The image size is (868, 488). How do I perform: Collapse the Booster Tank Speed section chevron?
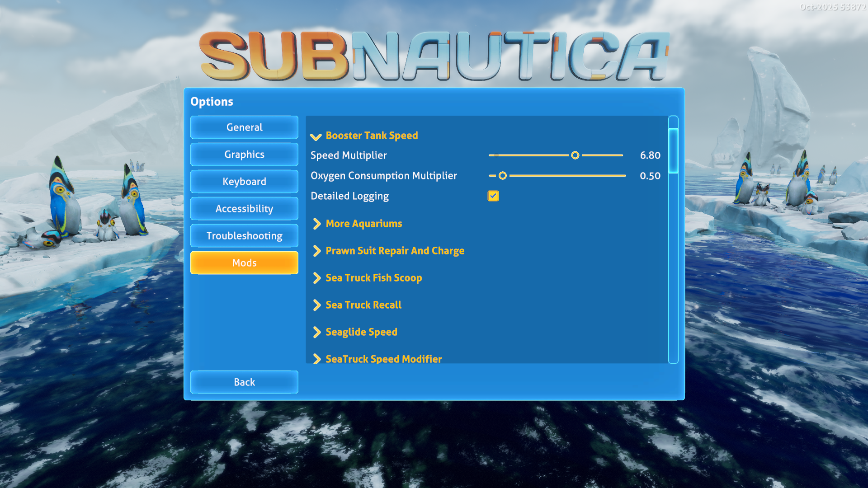pos(316,136)
